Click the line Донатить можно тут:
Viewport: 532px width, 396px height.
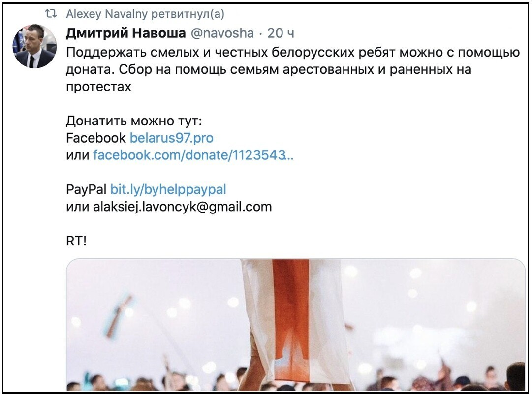(x=134, y=121)
